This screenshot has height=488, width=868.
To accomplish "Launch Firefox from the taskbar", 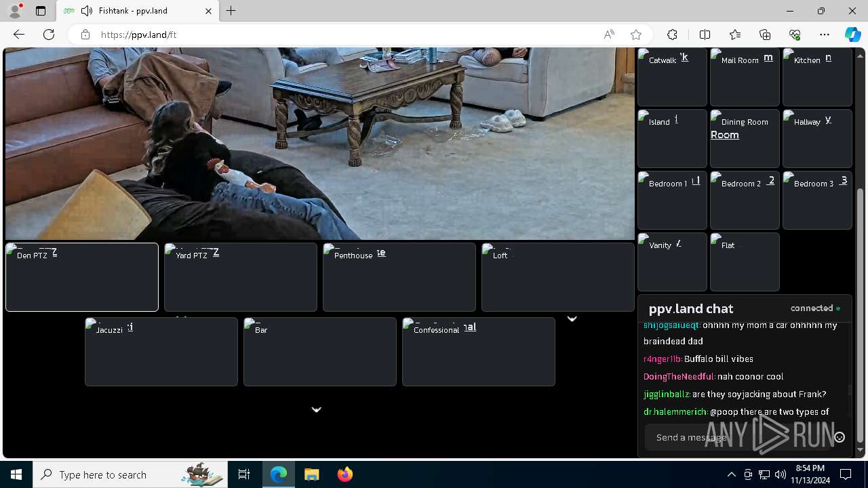I will coord(345,474).
